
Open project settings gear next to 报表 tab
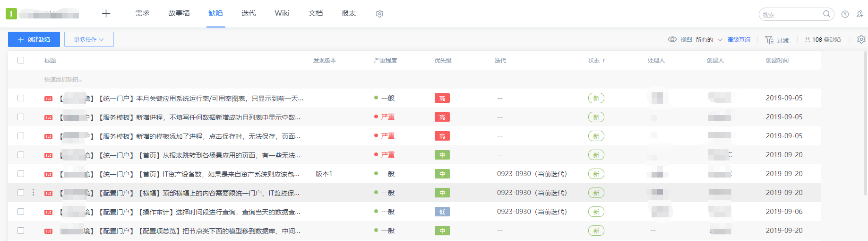379,14
